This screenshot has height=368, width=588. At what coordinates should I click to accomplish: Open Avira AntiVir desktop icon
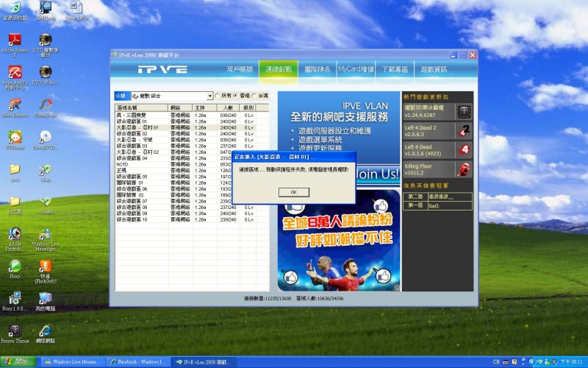[15, 77]
